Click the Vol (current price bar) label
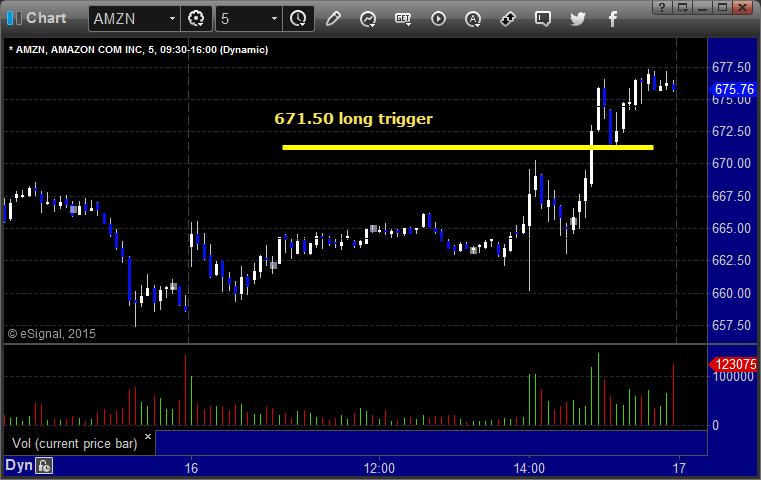 74,443
